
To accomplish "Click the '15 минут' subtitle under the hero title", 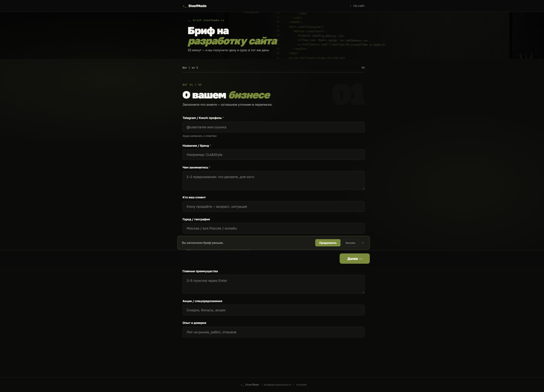I will (x=228, y=50).
